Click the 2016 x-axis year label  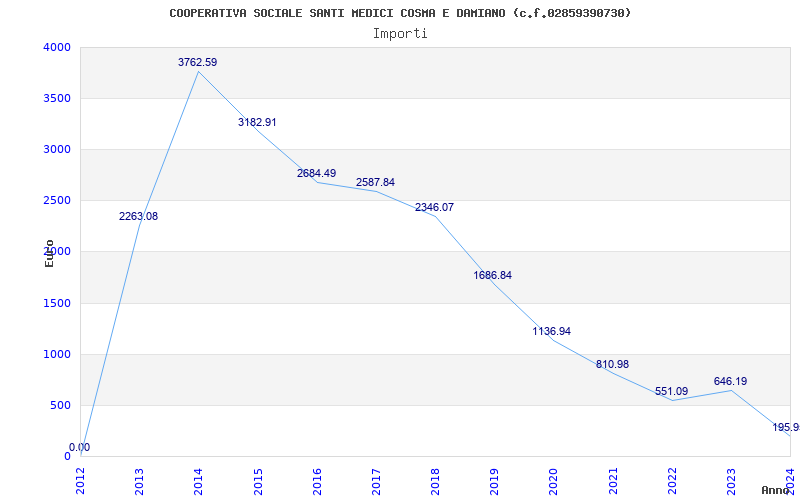click(x=317, y=481)
